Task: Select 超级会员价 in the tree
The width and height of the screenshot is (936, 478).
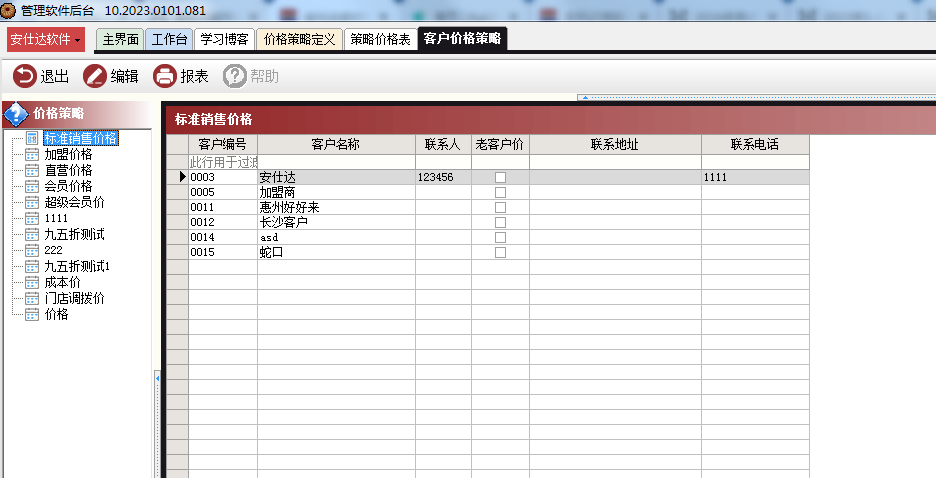Action: coord(75,202)
